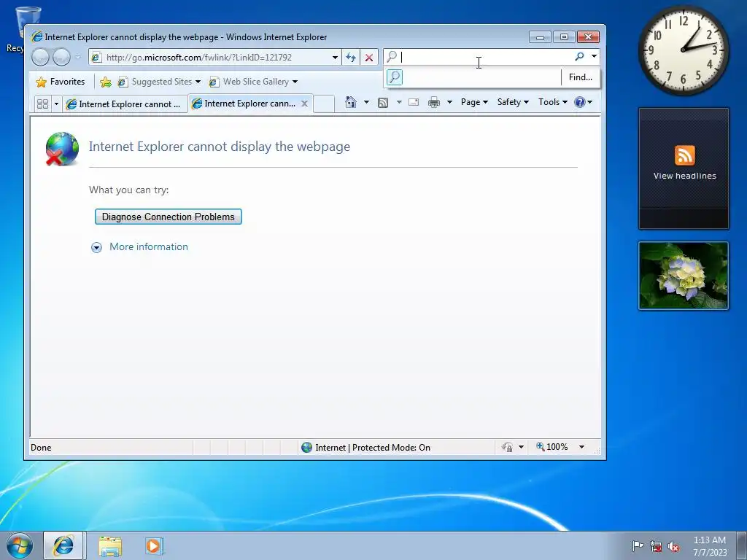The width and height of the screenshot is (747, 560).
Task: Open the Quick Tabs view icon
Action: pos(42,104)
